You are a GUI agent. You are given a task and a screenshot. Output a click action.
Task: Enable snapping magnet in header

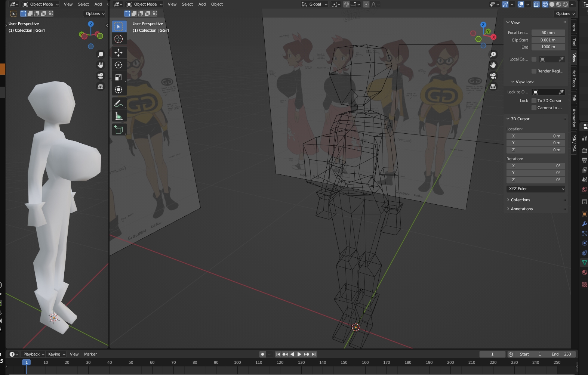click(x=347, y=4)
